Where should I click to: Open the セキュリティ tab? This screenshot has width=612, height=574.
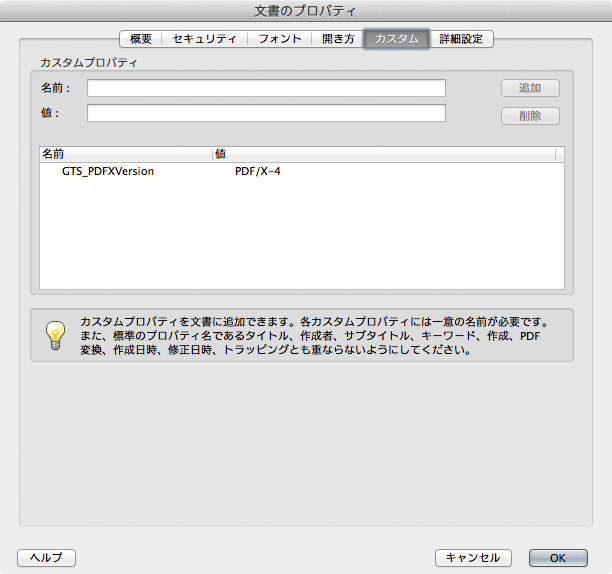pos(204,39)
